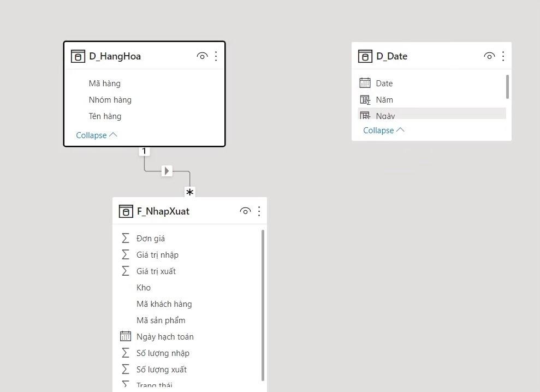Select the Ngày field in D_Date

pos(385,115)
